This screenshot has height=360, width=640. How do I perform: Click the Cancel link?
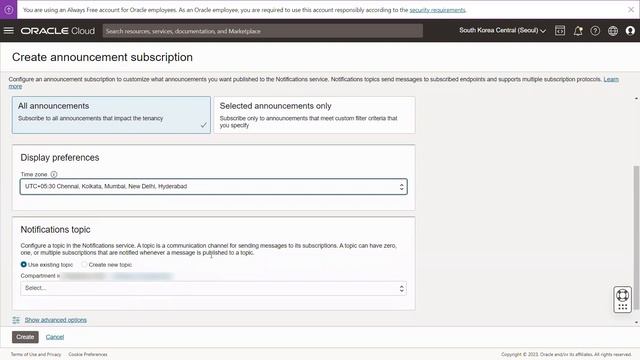tap(55, 337)
